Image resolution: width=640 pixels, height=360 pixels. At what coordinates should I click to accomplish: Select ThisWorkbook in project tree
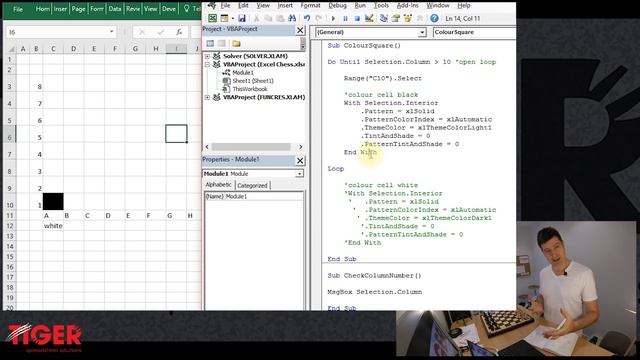tap(250, 89)
